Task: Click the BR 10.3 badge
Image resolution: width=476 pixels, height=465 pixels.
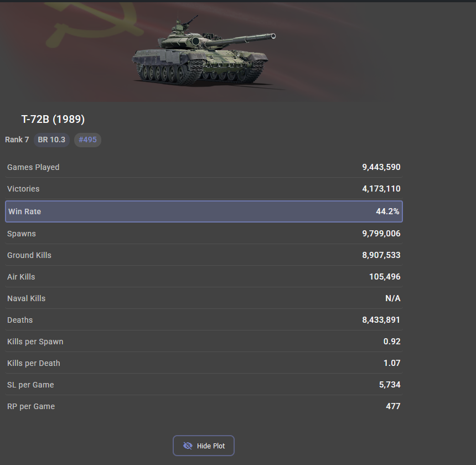Action: (51, 139)
